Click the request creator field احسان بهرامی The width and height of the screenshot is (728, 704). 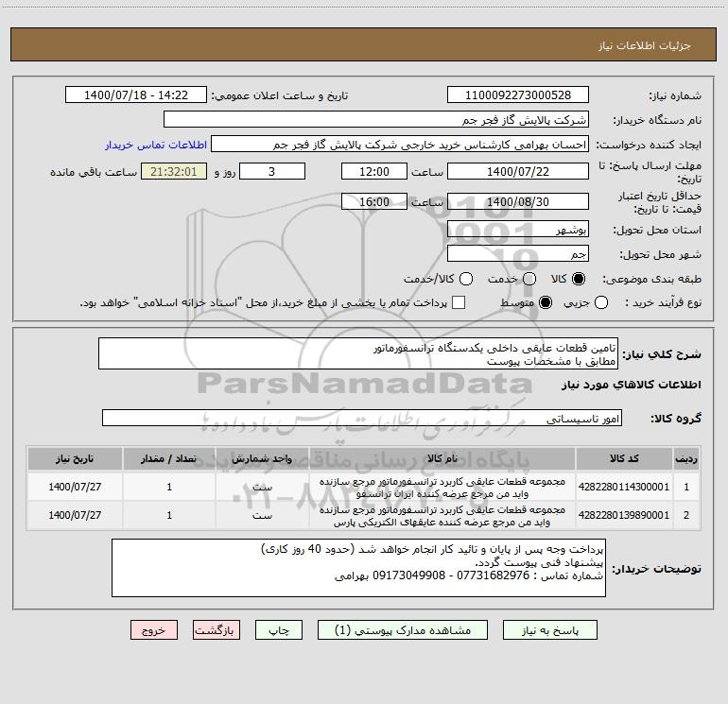coord(400,145)
